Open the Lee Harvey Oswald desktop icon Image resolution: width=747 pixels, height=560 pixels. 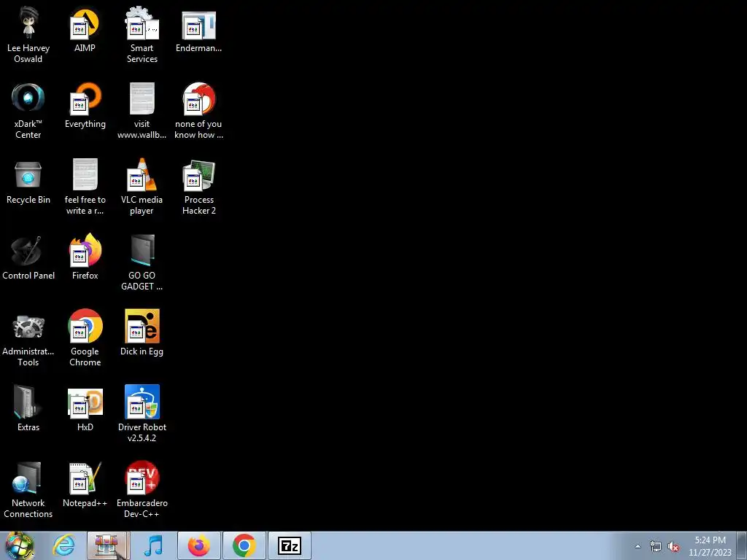coord(28,34)
